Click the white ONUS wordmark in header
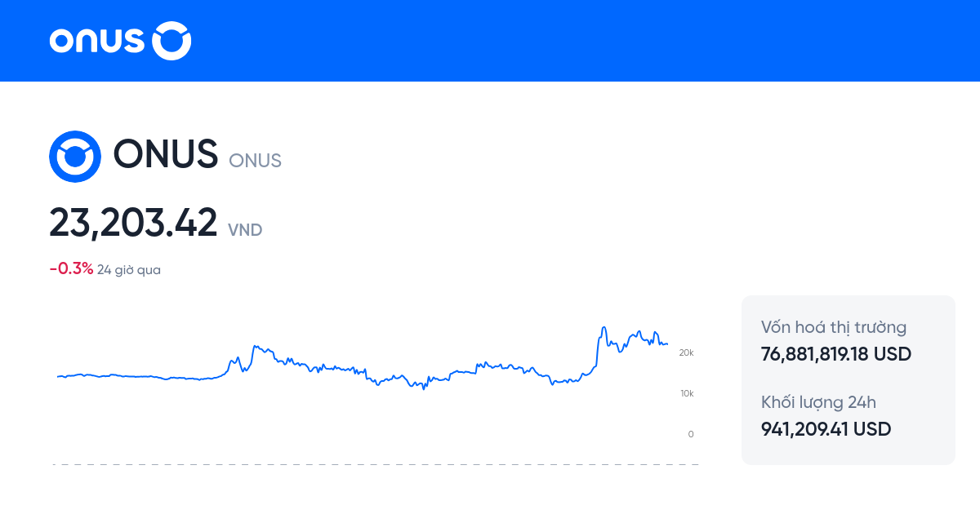980x514 pixels. click(x=96, y=41)
